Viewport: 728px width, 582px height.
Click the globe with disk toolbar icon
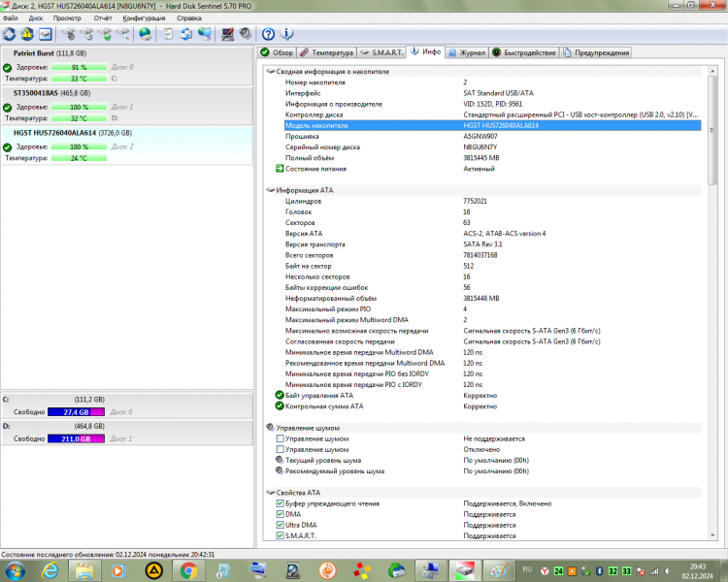pyautogui.click(x=146, y=34)
